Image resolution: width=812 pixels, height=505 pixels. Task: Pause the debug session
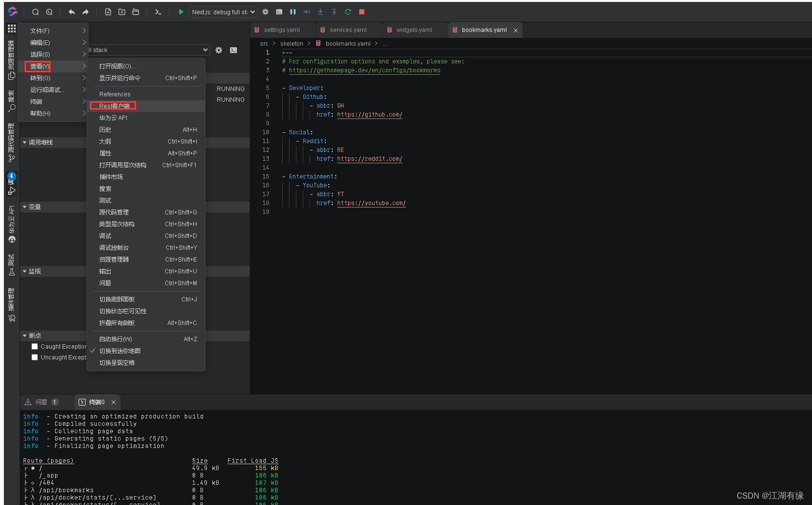click(x=293, y=12)
